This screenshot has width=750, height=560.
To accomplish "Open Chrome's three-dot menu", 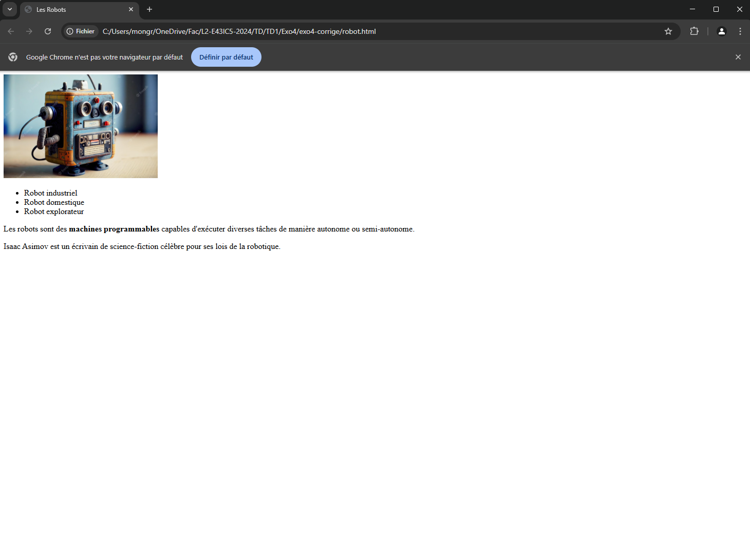I will 740,31.
